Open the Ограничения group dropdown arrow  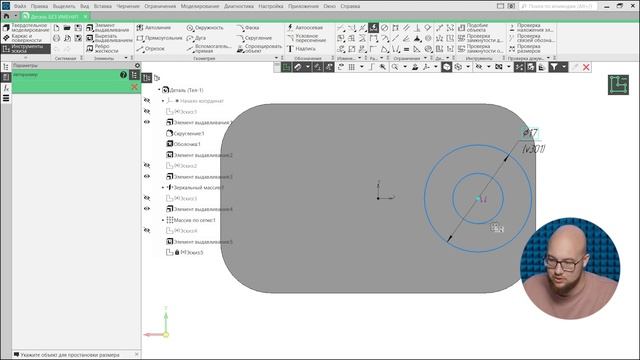(425, 58)
